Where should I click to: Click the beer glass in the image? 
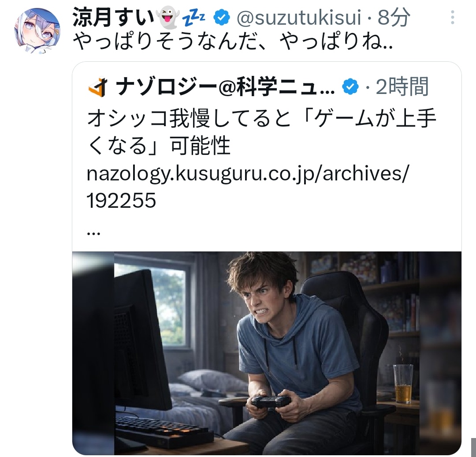403,383
